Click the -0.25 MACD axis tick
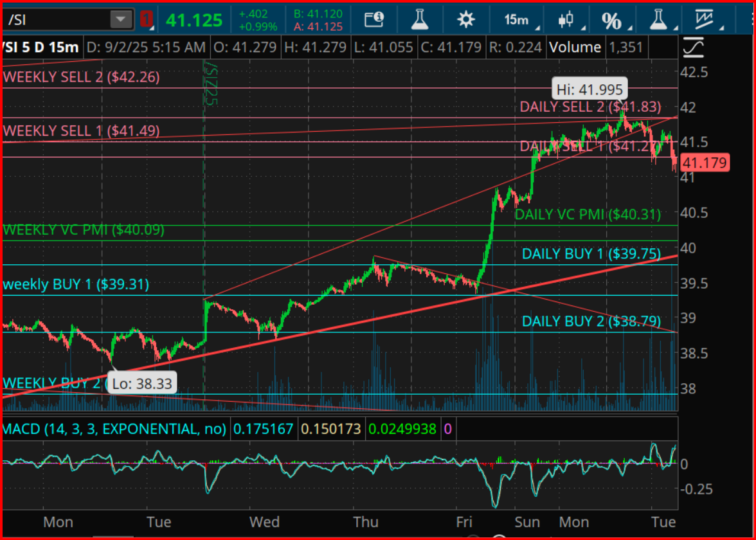 697,489
